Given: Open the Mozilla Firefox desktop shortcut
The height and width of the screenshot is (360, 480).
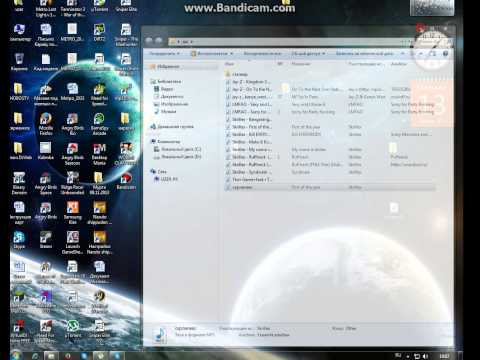Looking at the screenshot, I should coord(46,123).
